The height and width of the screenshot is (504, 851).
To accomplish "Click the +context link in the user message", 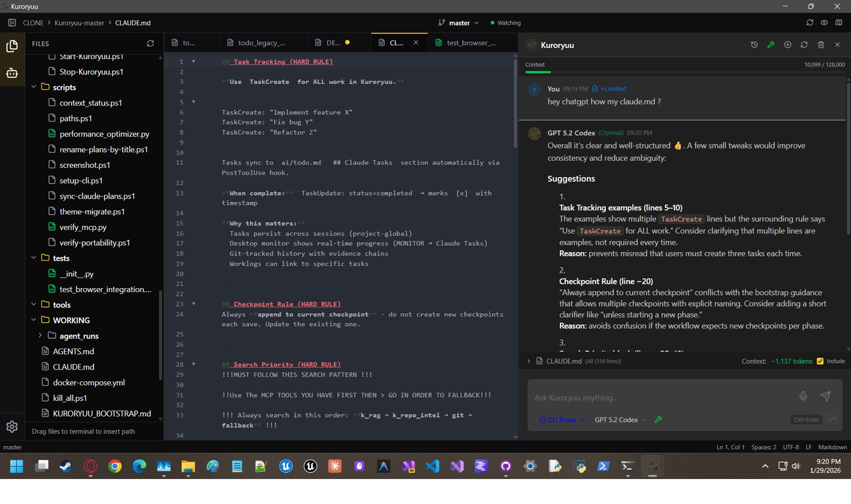I will (613, 89).
